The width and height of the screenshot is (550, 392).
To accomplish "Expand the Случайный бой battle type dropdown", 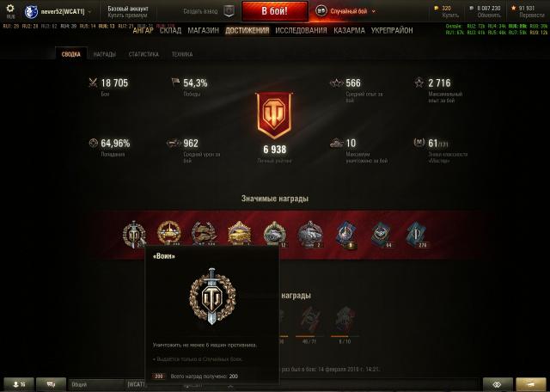I will pos(374,11).
